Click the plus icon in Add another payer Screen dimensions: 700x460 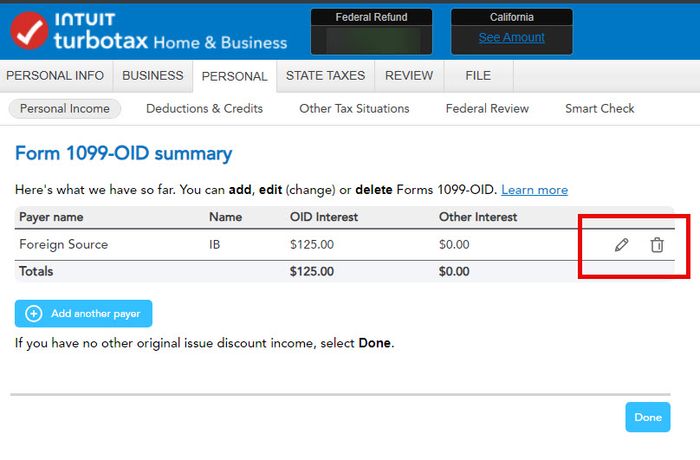(33, 314)
